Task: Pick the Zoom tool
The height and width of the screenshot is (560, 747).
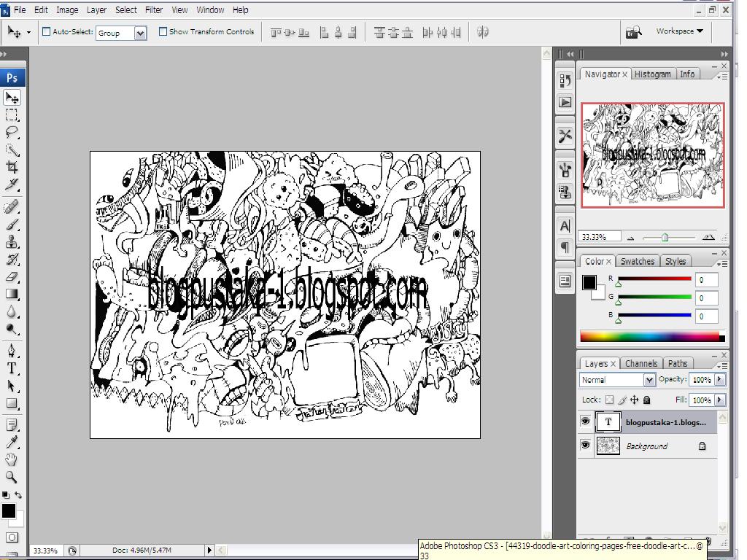Action: (12, 476)
